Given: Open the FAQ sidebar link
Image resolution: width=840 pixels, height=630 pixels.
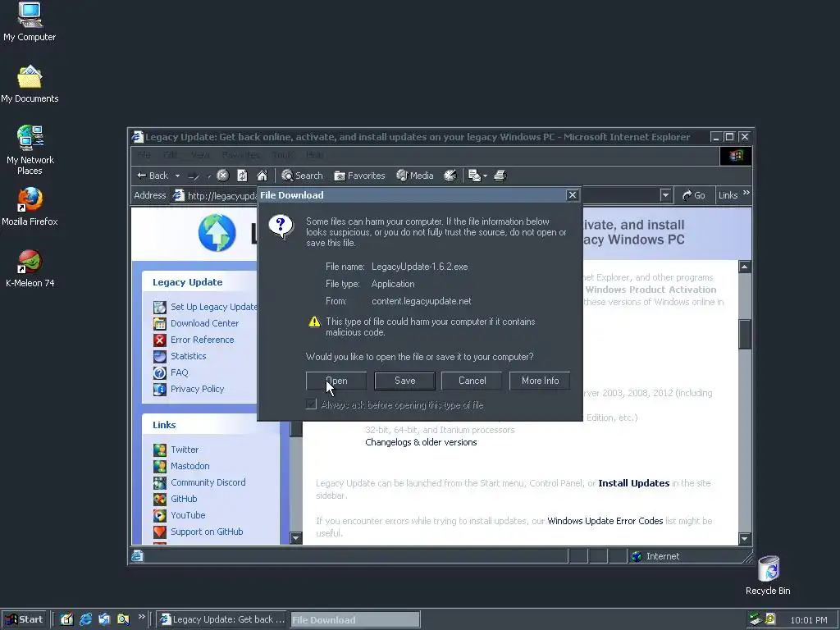Looking at the screenshot, I should 180,372.
